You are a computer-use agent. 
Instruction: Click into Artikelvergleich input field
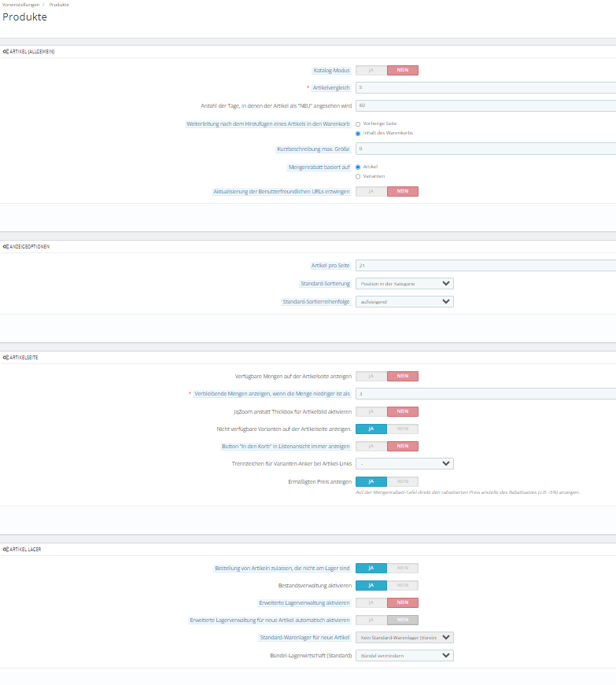(x=486, y=88)
